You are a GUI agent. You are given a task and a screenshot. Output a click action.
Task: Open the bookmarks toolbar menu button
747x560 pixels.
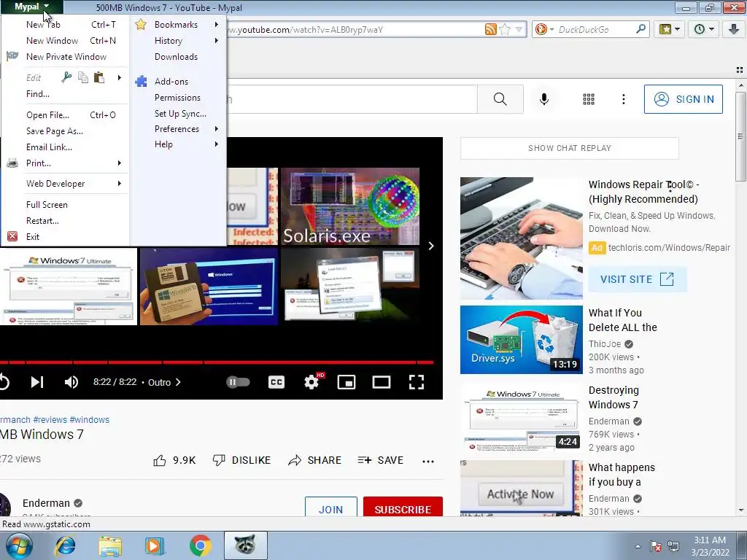(670, 29)
